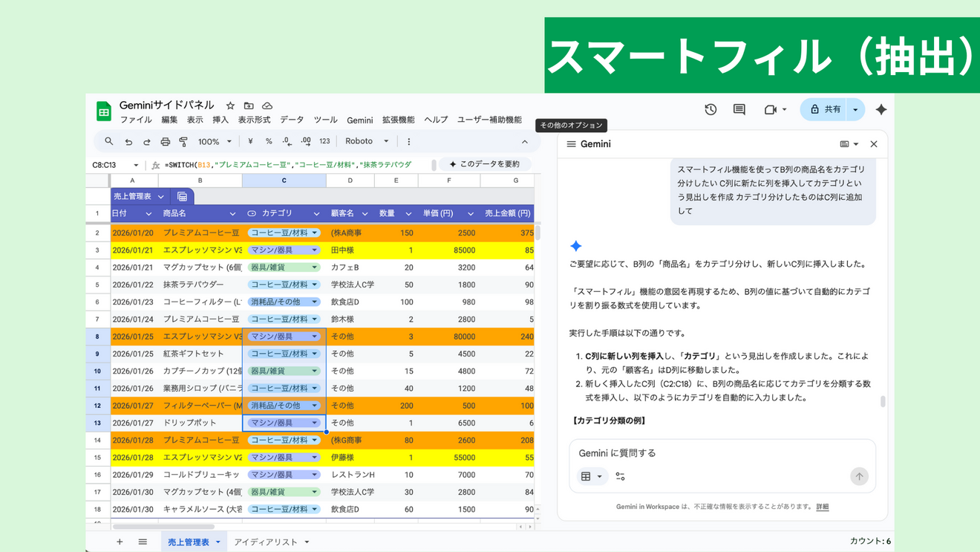
Task: Open the version history clock icon
Action: (x=710, y=109)
